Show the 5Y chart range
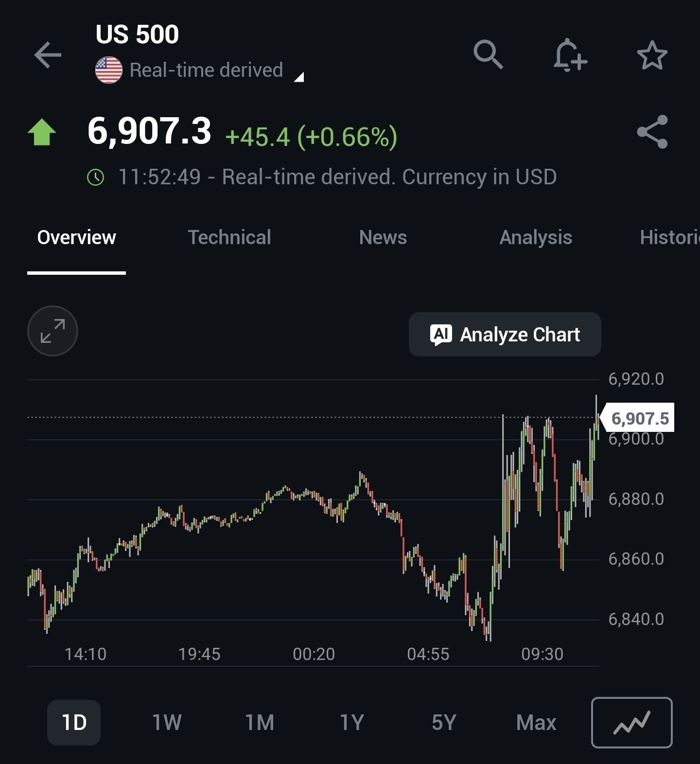700x764 pixels. click(x=444, y=723)
